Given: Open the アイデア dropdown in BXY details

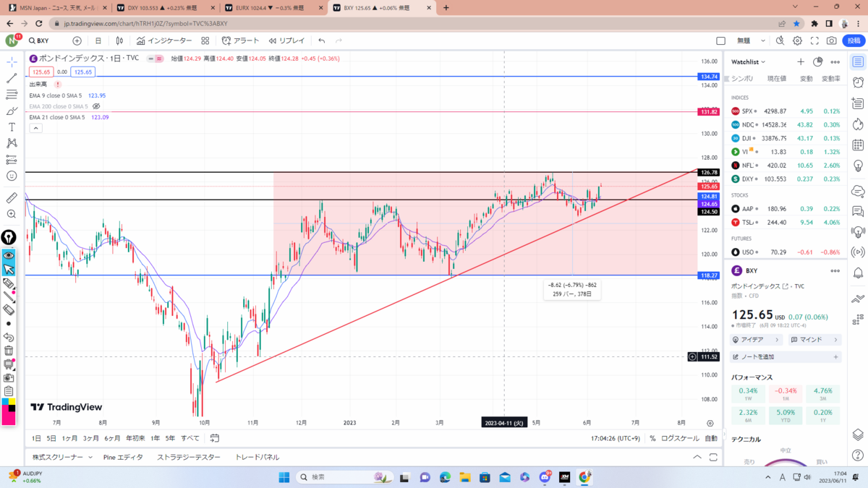Looking at the screenshot, I should click(x=757, y=339).
